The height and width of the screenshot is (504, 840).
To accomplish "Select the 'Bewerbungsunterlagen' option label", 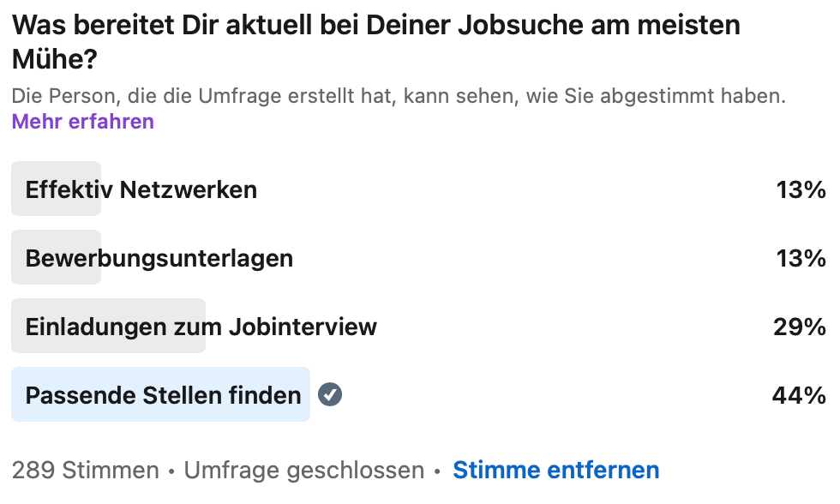I will (159, 258).
